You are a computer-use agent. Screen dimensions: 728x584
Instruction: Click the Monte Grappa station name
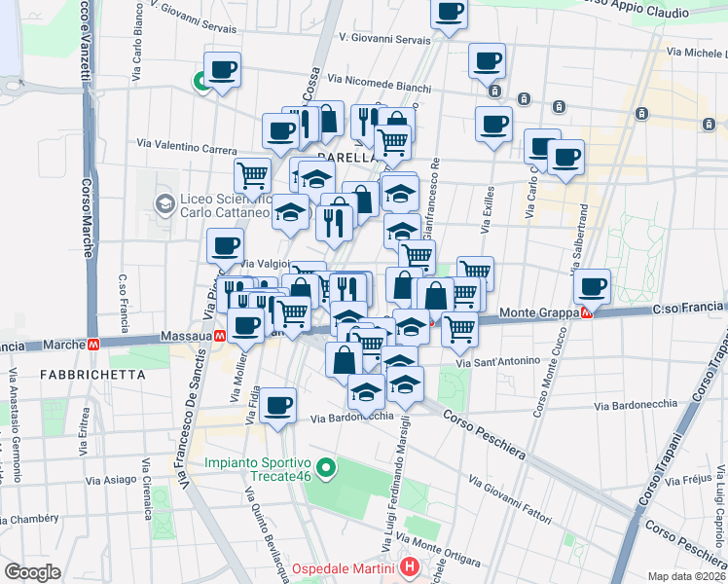click(x=539, y=312)
